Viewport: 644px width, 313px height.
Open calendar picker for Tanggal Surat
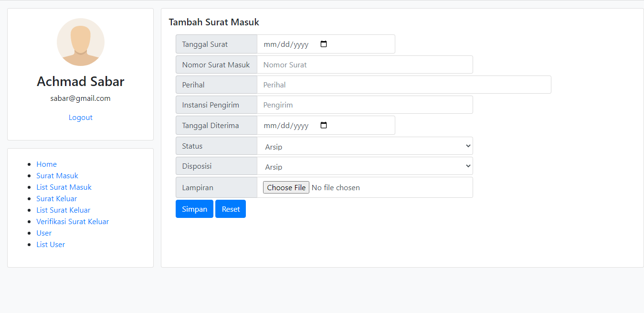324,44
